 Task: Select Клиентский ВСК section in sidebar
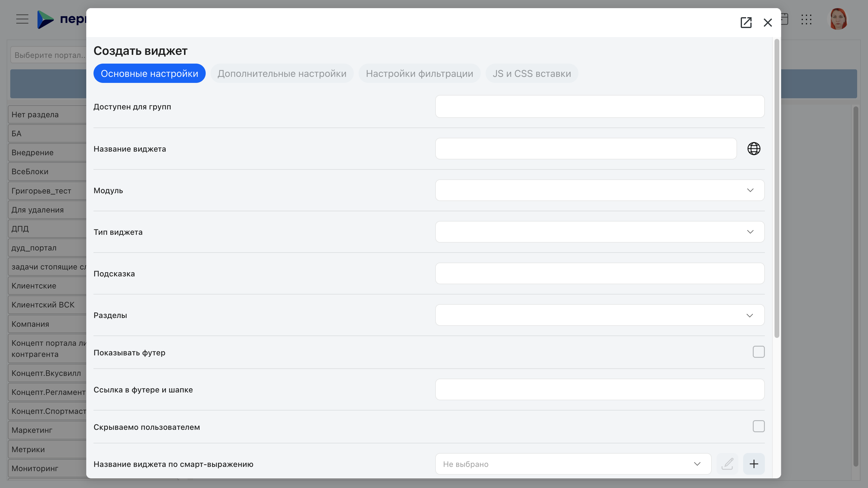tap(47, 305)
